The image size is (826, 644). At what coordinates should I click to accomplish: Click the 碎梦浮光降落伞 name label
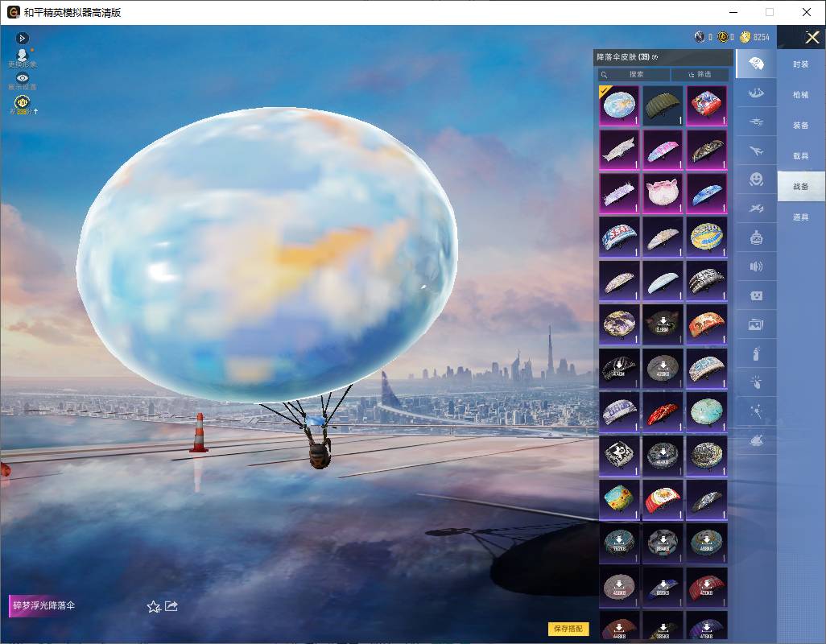43,605
